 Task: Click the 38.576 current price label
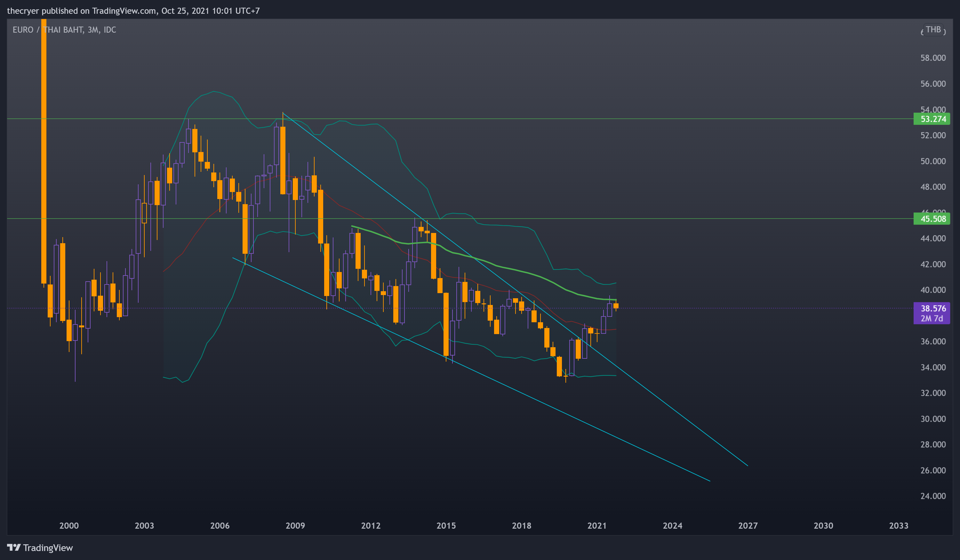[x=933, y=308]
